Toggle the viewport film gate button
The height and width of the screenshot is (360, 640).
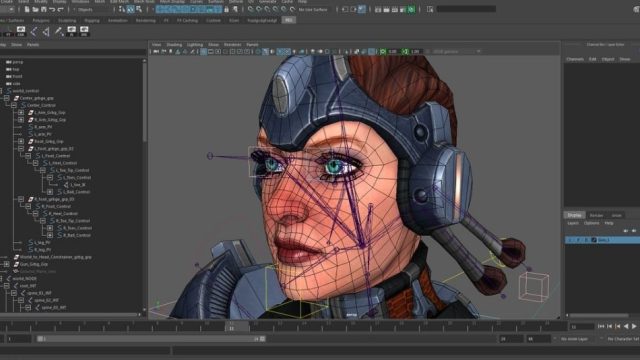[x=211, y=51]
